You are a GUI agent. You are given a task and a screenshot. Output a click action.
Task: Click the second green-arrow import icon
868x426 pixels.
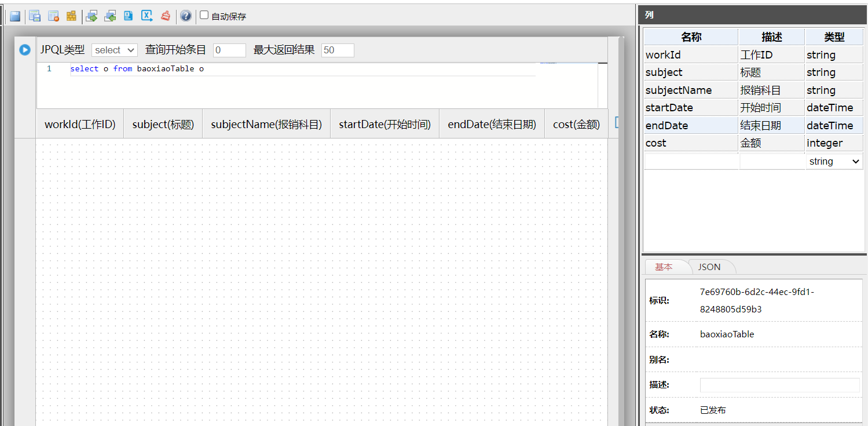click(x=110, y=16)
